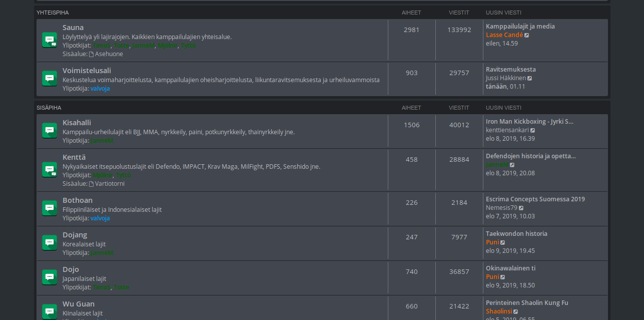
Task: Open the Sisäpiha category header
Action: pos(49,108)
